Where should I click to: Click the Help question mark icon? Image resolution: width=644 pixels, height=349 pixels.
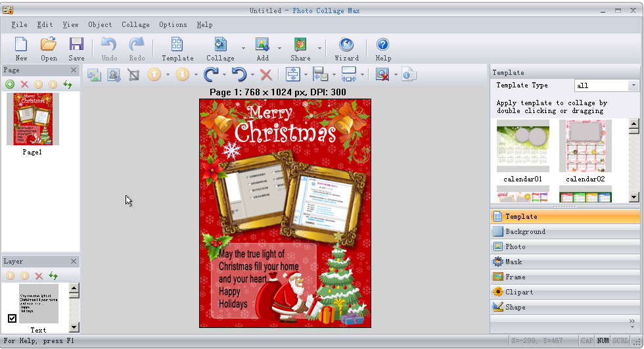[x=382, y=44]
